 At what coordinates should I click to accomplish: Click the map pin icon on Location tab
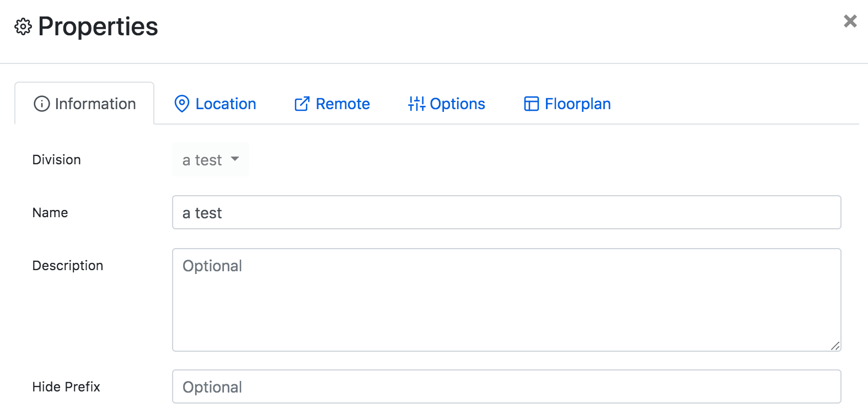182,104
